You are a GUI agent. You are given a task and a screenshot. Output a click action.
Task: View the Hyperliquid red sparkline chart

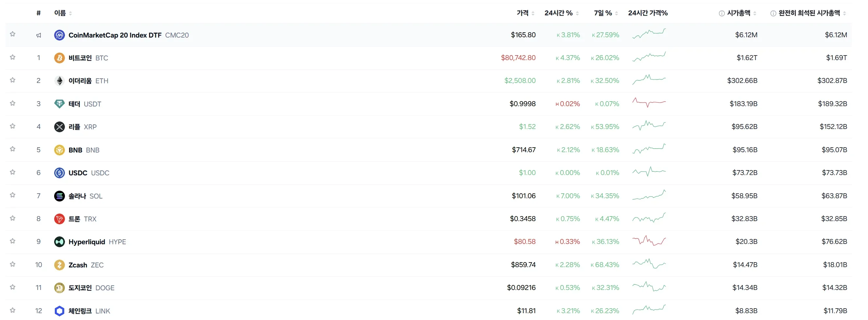[x=649, y=240]
